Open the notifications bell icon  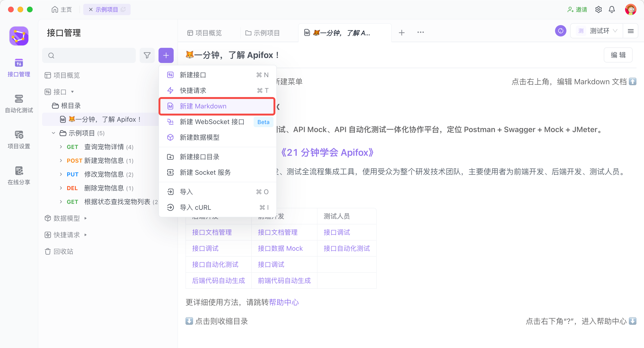[612, 9]
